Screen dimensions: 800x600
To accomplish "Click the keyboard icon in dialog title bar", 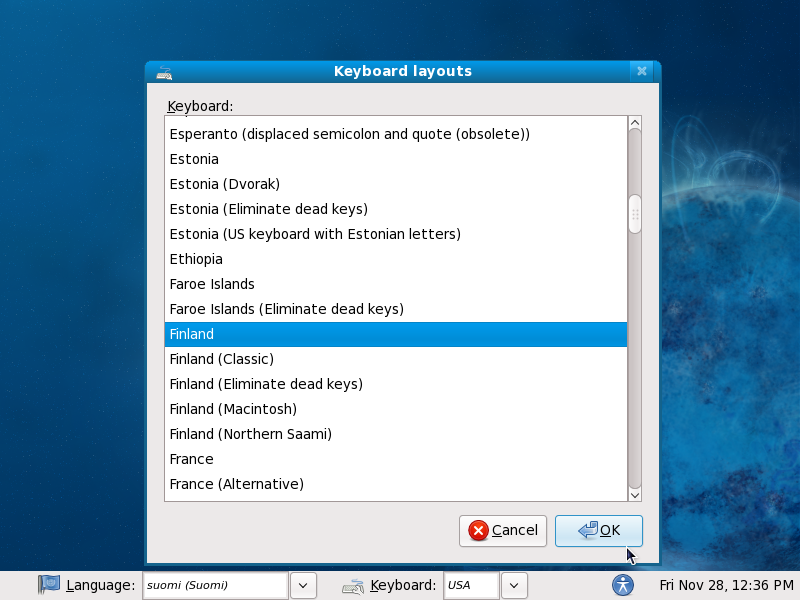I will click(x=165, y=72).
